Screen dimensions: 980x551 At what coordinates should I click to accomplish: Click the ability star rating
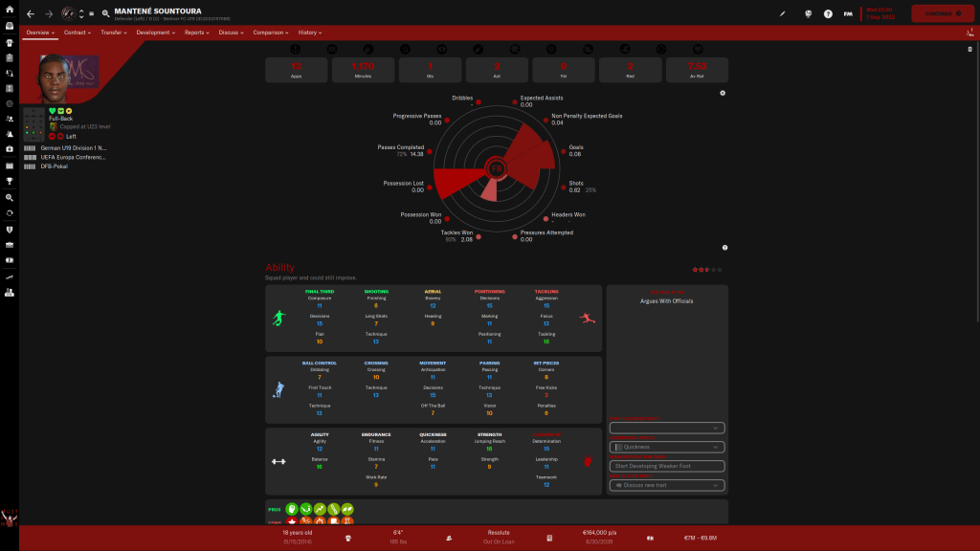pos(702,270)
